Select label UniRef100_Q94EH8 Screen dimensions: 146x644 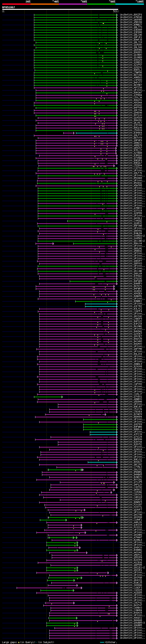point(131,113)
